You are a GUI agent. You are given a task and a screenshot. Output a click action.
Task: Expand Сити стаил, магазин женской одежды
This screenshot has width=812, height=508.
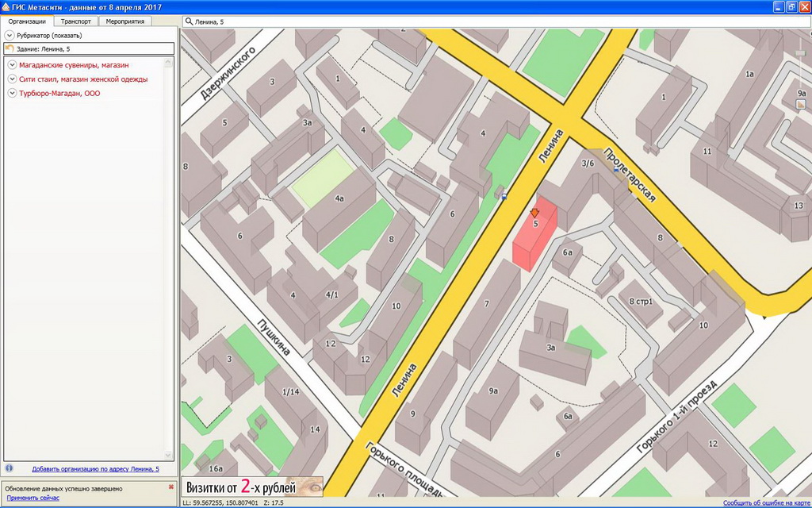click(12, 79)
